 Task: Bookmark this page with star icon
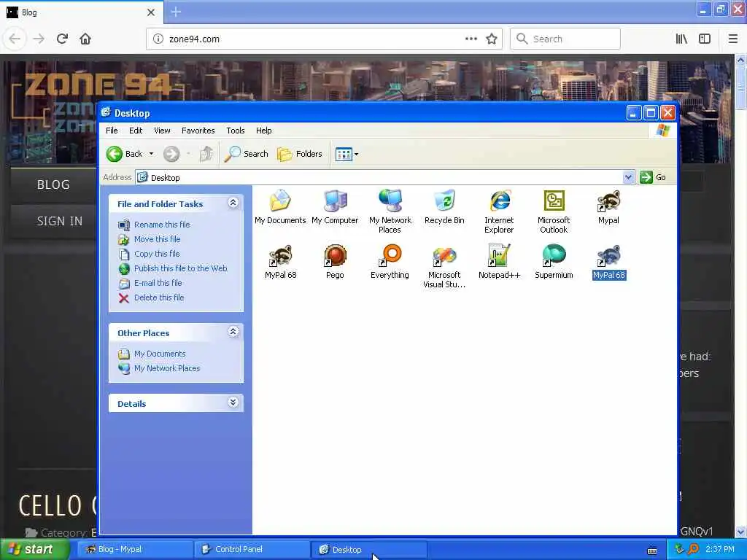coord(492,39)
